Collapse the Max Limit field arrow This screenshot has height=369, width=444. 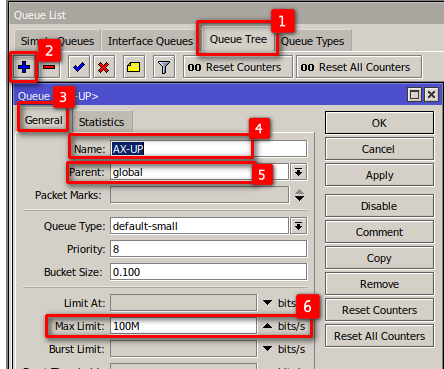pos(267,326)
